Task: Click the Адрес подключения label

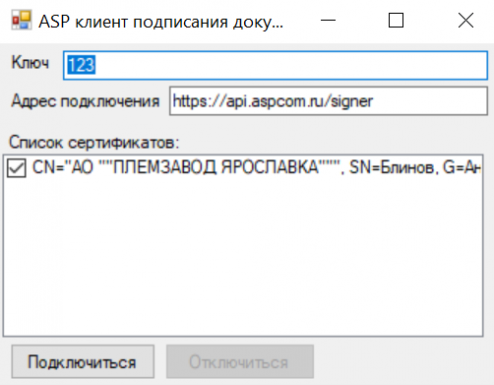Action: (x=85, y=101)
